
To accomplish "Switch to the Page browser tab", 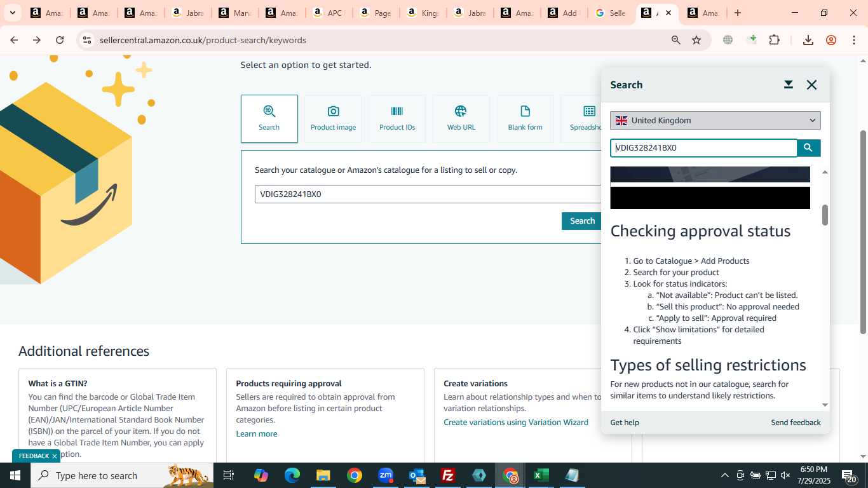I will 375,13.
